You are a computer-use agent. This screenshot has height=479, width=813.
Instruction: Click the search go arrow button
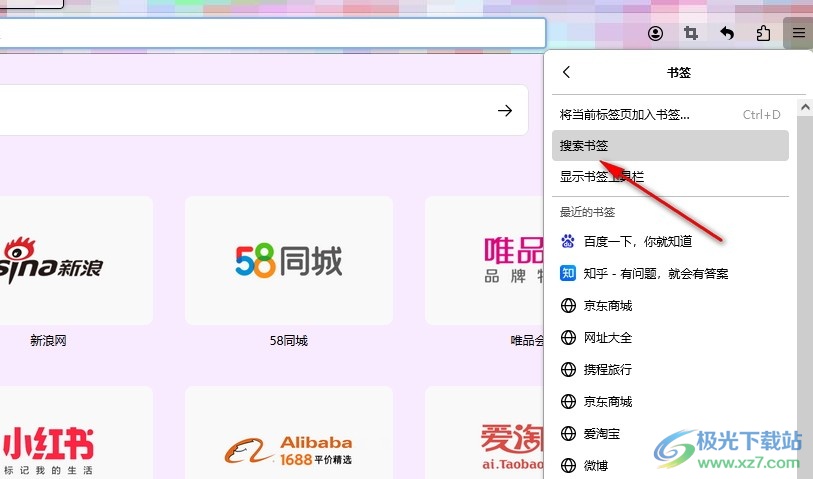tap(504, 110)
